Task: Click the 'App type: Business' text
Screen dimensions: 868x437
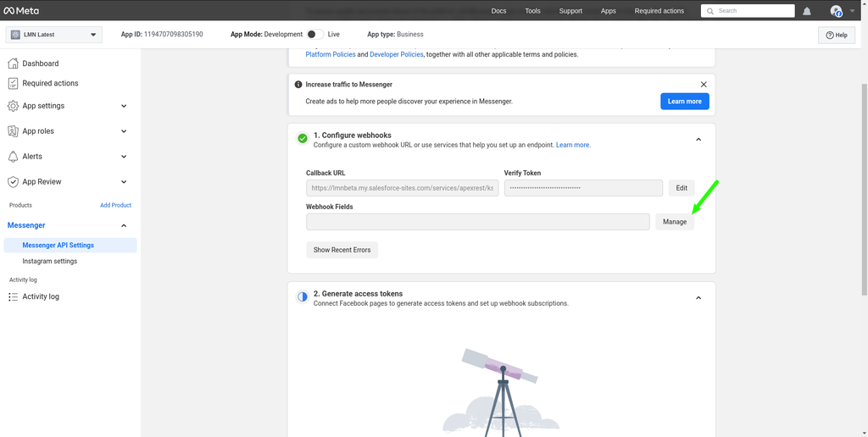Action: point(395,34)
